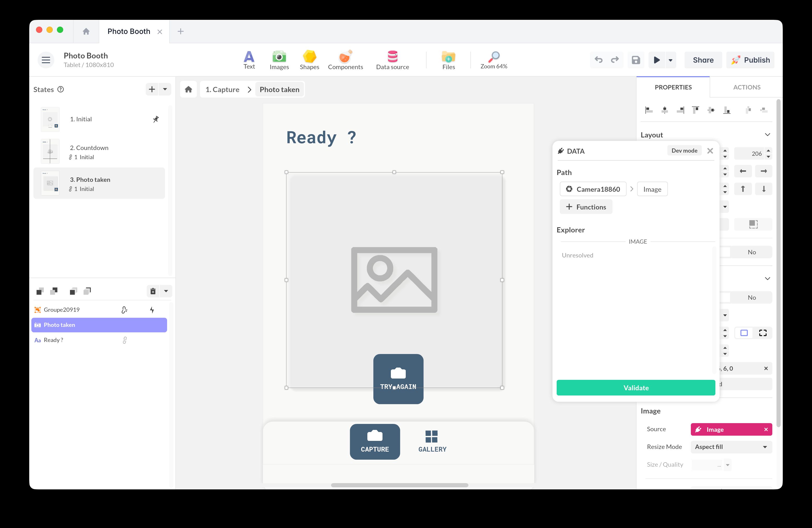Select the Groupe20919 layer
The image size is (812, 528).
[99, 309]
